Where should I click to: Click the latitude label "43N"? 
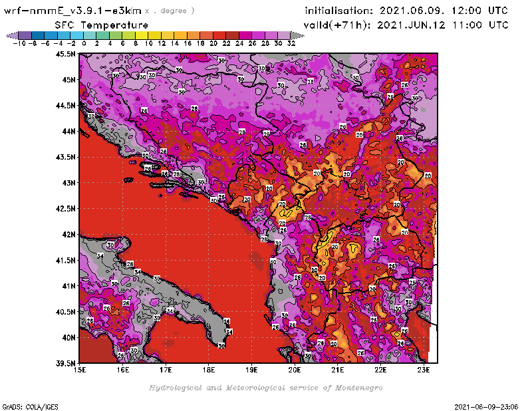[x=68, y=183]
